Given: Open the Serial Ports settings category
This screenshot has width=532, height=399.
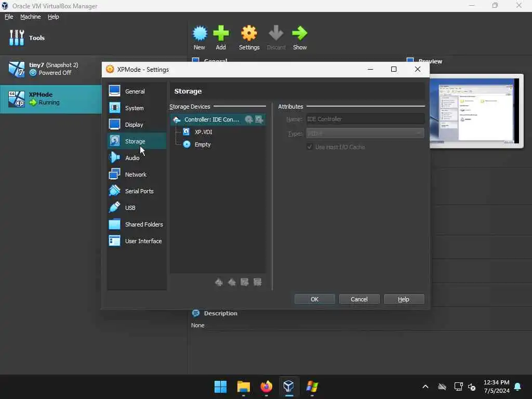Looking at the screenshot, I should click(x=137, y=191).
